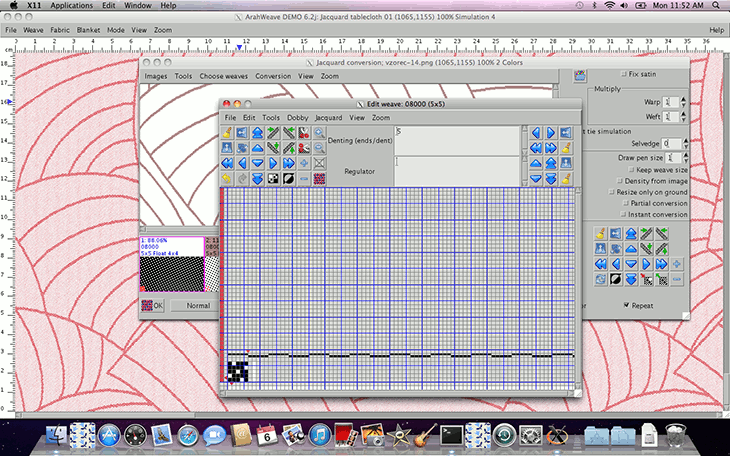Screen dimensions: 730x456
Task: Click the Edit weave vertical scrollbar
Action: click(x=578, y=288)
